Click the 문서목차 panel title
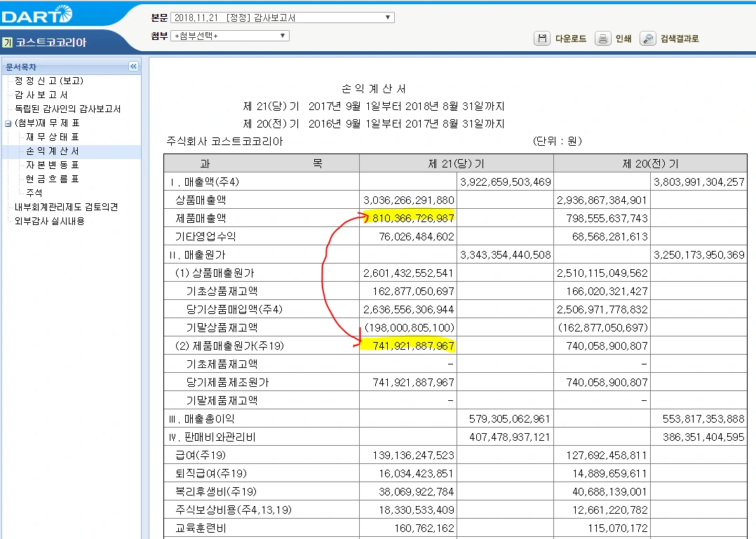This screenshot has height=539, width=756. pos(21,67)
